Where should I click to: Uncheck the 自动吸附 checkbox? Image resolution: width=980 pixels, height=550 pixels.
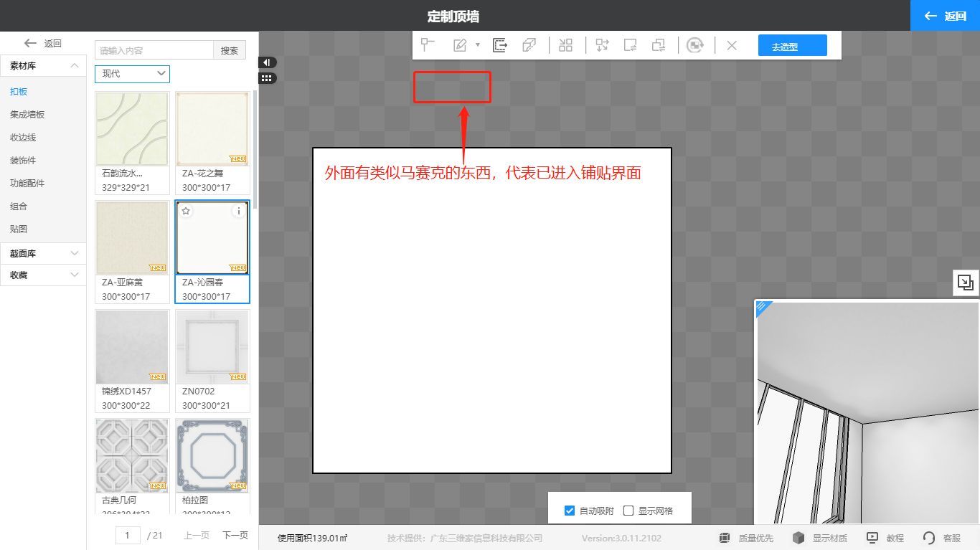coord(570,511)
